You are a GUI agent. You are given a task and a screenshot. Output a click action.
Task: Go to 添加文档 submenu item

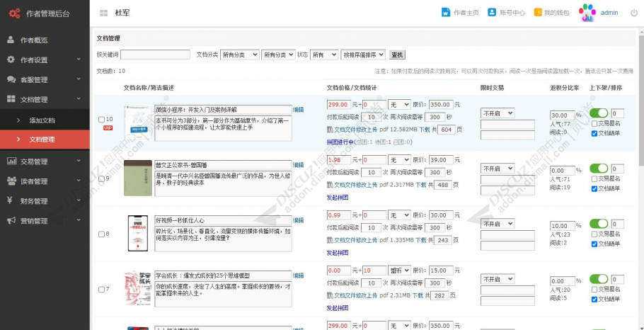[x=45, y=120]
